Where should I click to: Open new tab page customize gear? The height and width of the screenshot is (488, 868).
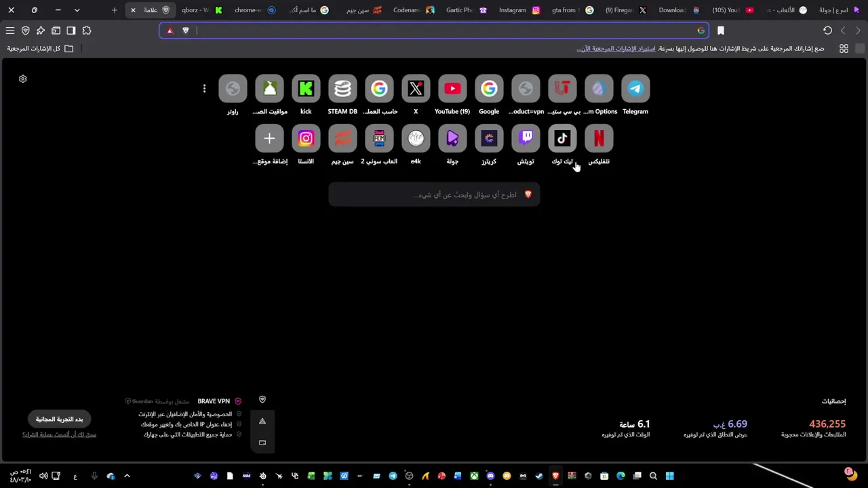point(23,79)
